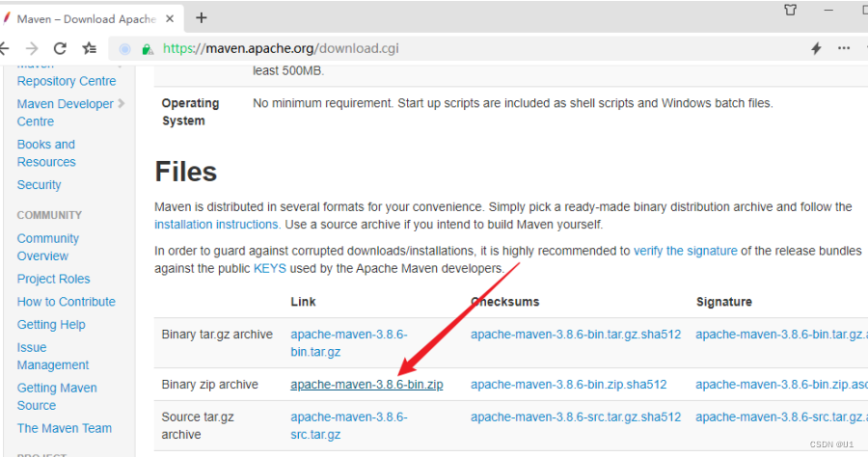Open Community Overview link

click(48, 248)
